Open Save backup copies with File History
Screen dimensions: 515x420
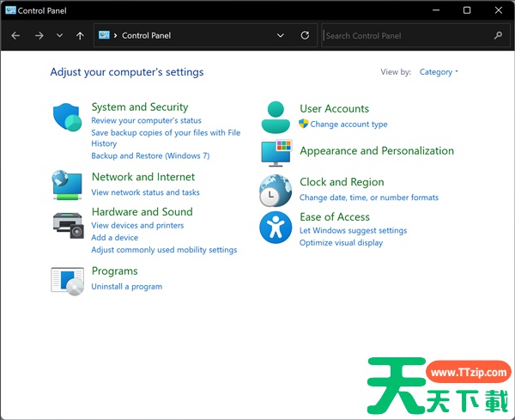click(x=166, y=137)
